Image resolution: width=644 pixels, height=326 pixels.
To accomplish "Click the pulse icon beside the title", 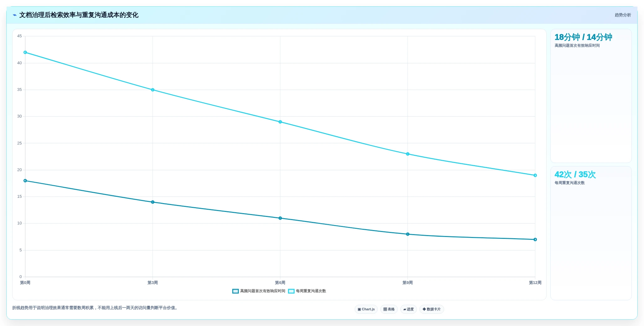I will (14, 15).
